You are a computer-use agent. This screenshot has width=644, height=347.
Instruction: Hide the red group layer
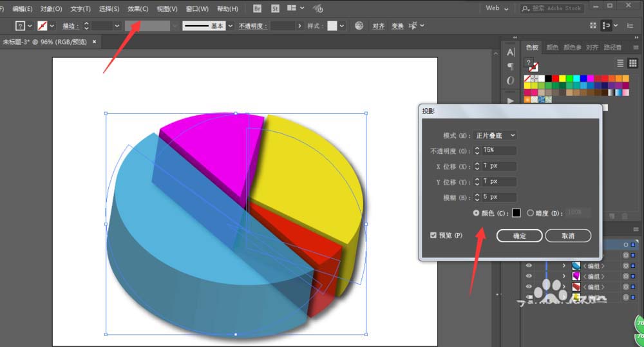529,286
